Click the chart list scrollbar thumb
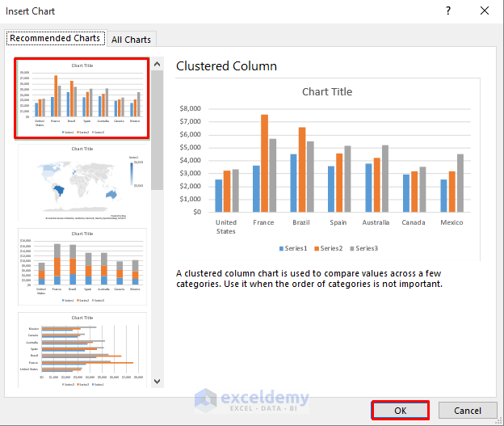This screenshot has width=504, height=426. coord(157,130)
